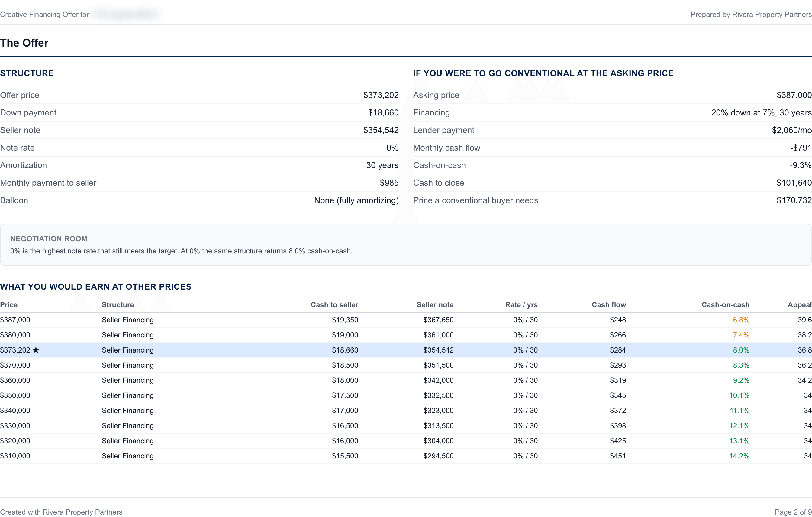Select the $451 cash flow cell
Viewport: 812px width, 517px height.
618,456
